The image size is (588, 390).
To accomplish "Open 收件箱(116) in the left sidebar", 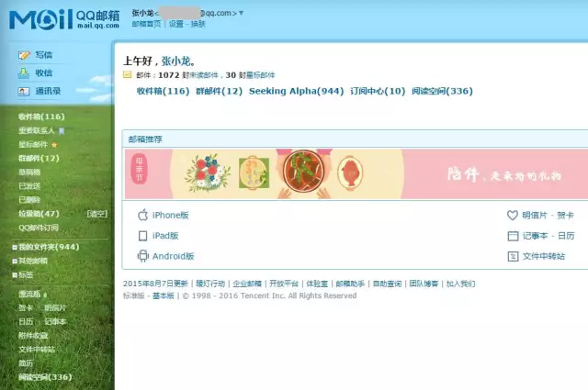I will click(41, 117).
